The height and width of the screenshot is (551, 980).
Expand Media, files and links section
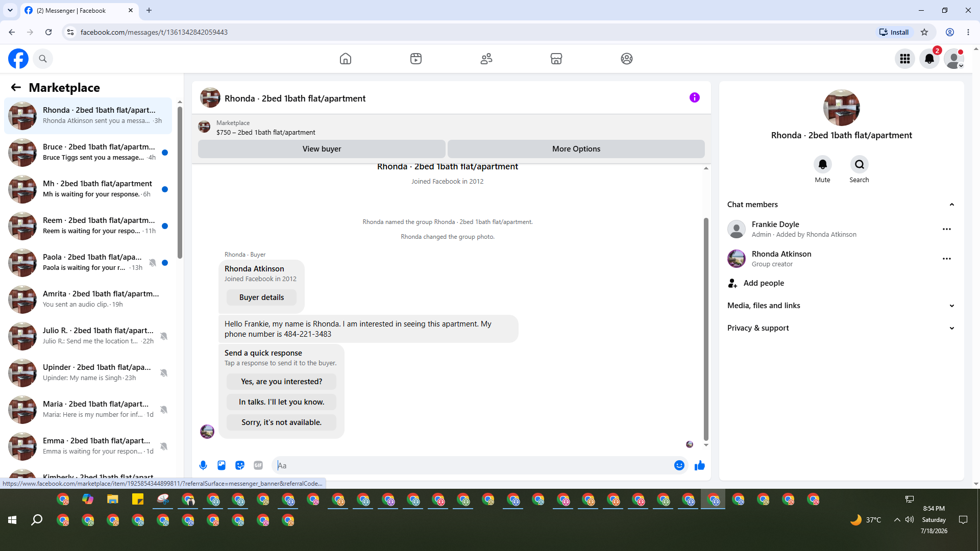point(841,306)
